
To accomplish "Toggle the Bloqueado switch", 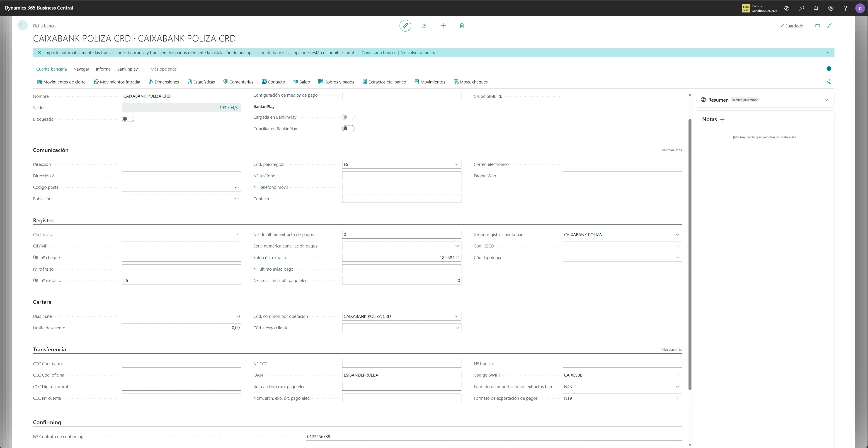I will [x=128, y=119].
